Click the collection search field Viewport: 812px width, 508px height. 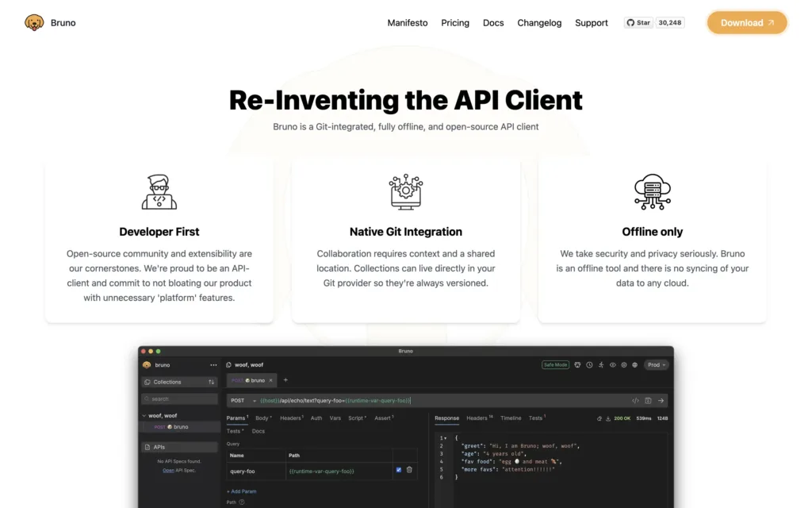179,399
